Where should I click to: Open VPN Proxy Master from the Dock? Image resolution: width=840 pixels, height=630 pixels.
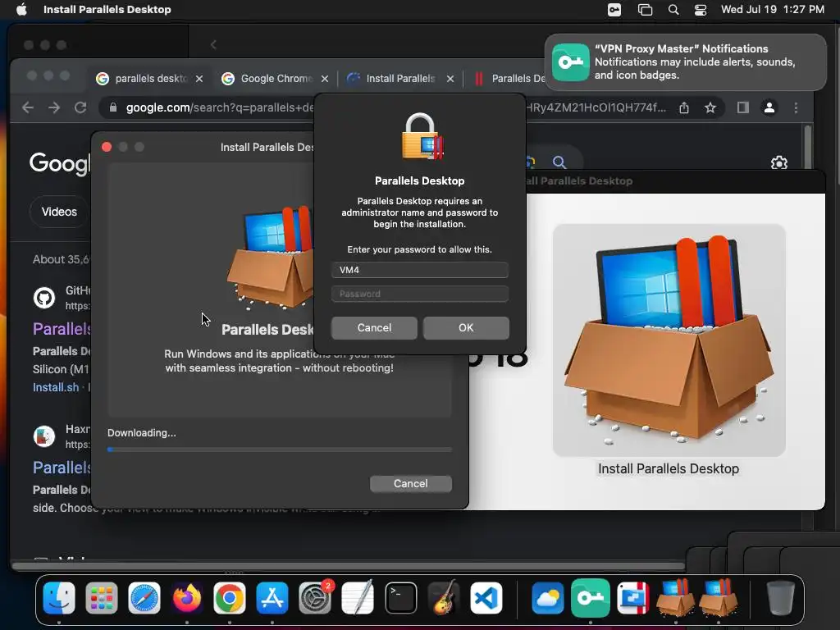[591, 598]
